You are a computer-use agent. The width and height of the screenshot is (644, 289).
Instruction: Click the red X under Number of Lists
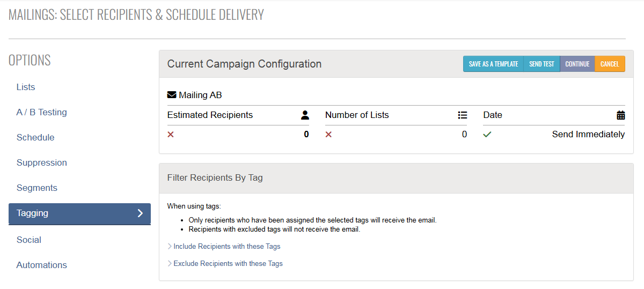coord(328,135)
